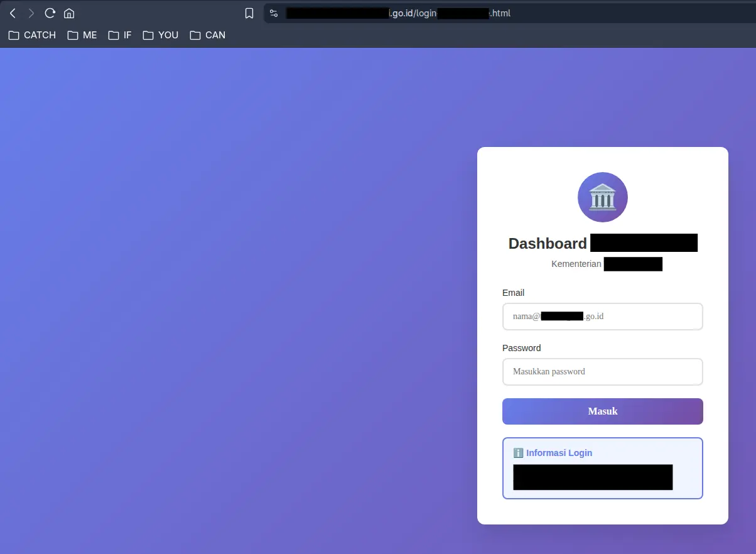
Task: Open site settings icon in address bar
Action: [274, 13]
